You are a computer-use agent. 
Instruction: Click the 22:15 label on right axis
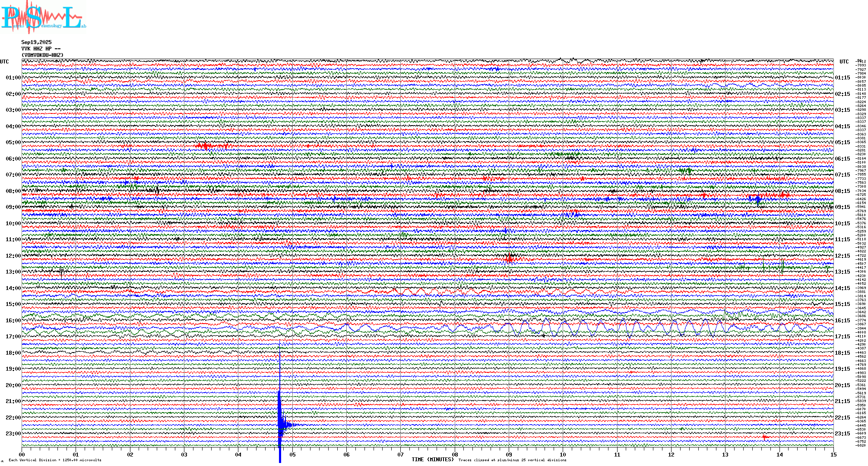point(843,418)
